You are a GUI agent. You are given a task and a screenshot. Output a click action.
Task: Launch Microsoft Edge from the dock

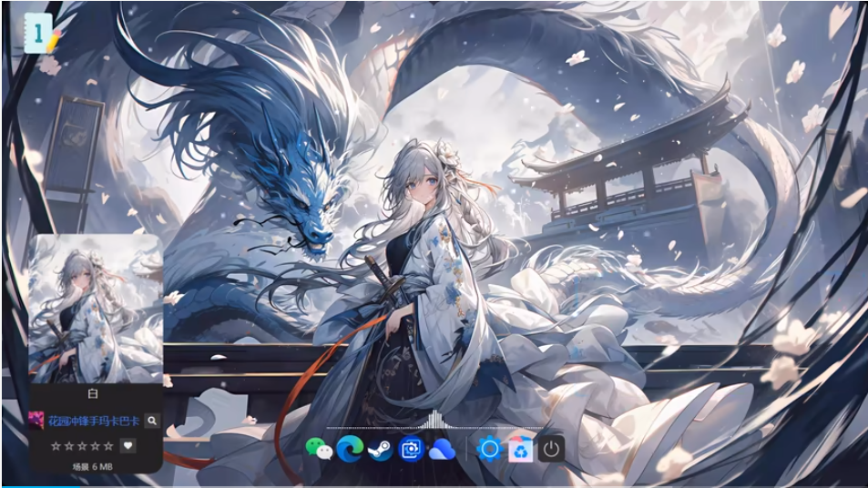pos(350,449)
